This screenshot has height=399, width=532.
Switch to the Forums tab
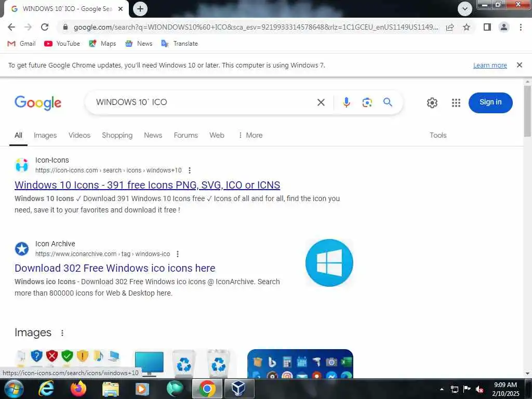coord(185,136)
